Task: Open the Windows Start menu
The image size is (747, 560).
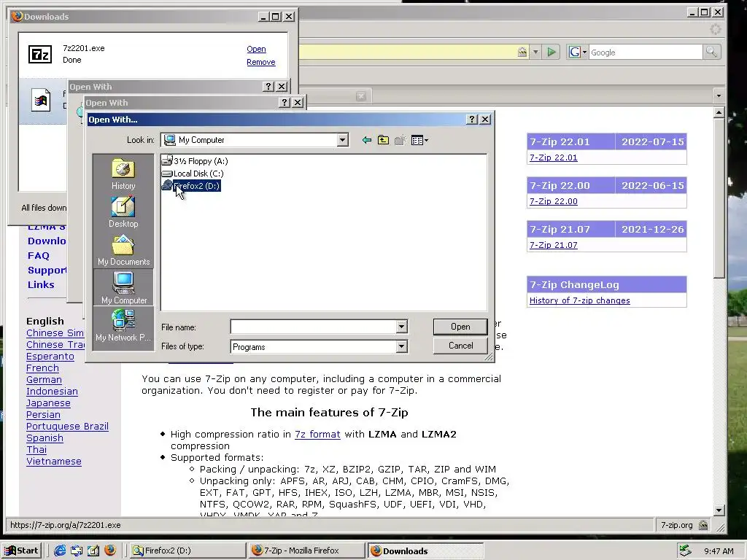Action: pyautogui.click(x=22, y=551)
